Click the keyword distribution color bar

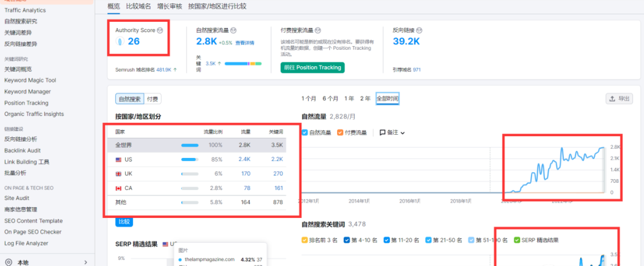click(243, 64)
